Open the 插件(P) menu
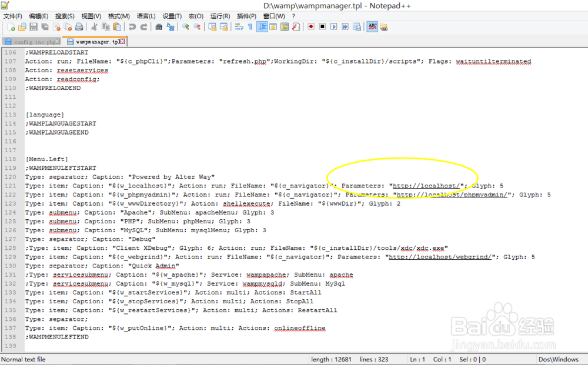588x365 pixels. [246, 16]
